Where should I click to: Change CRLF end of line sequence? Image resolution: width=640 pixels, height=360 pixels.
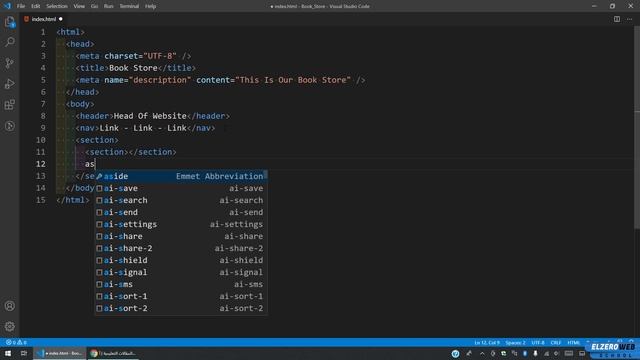(x=556, y=342)
